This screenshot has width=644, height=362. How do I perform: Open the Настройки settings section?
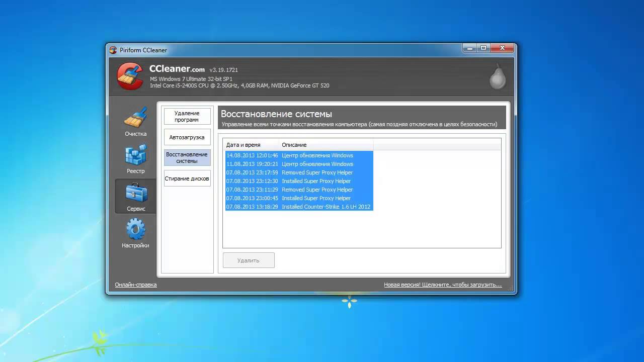(x=135, y=233)
